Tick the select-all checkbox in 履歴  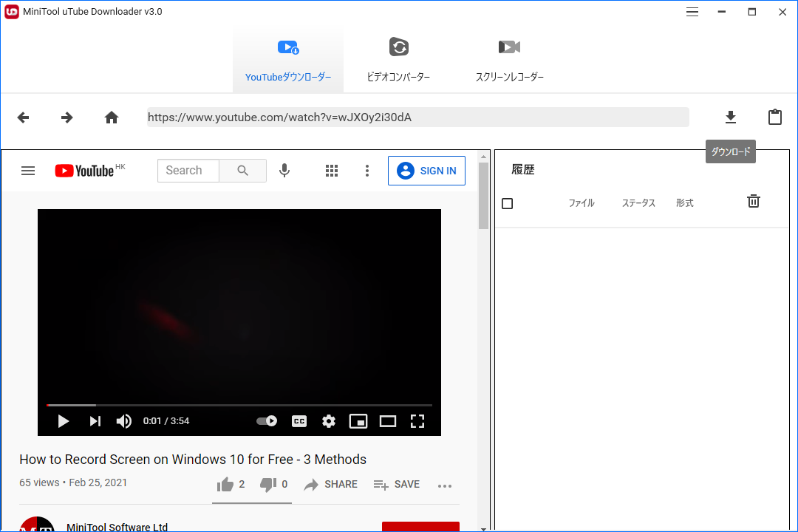[508, 204]
